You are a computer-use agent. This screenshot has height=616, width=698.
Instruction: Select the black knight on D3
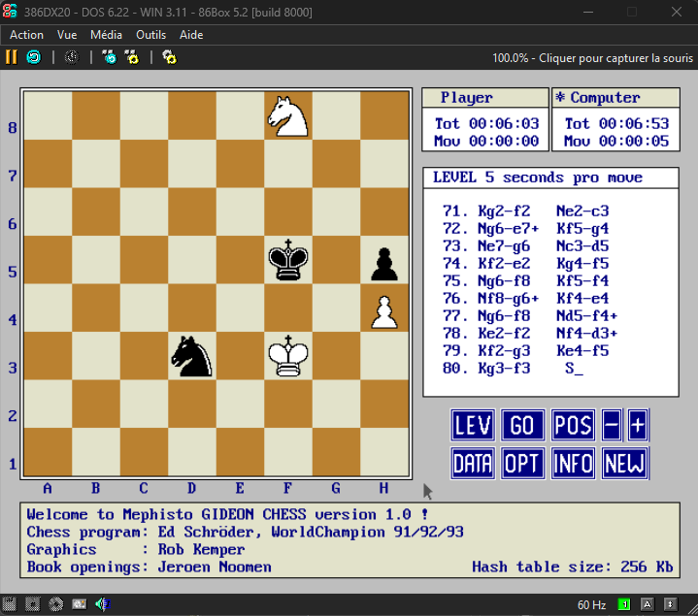tap(192, 356)
